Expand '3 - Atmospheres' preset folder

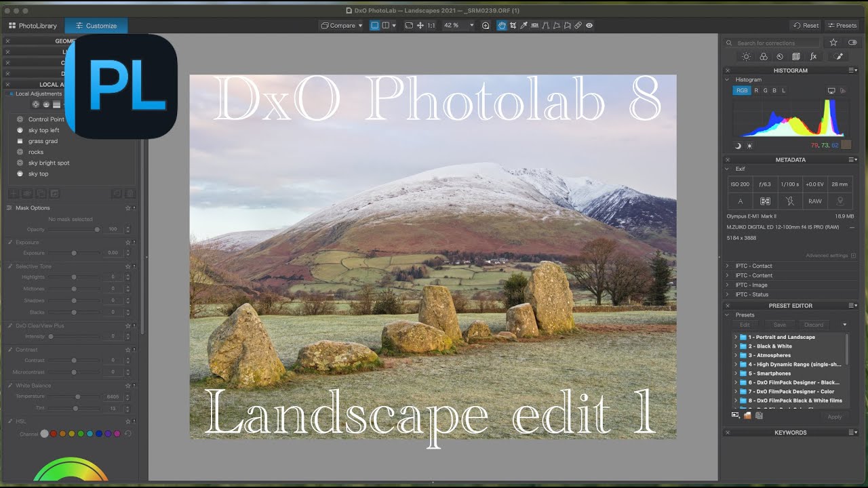pyautogui.click(x=735, y=355)
